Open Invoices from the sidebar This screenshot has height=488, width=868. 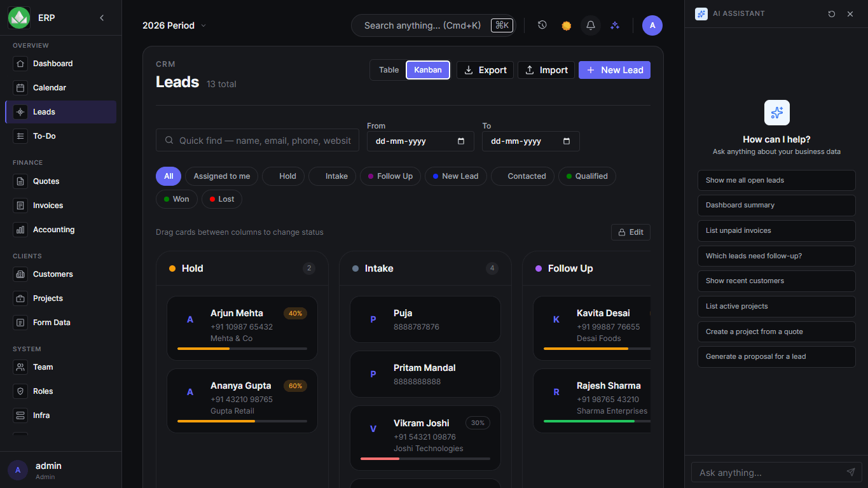tap(60, 206)
